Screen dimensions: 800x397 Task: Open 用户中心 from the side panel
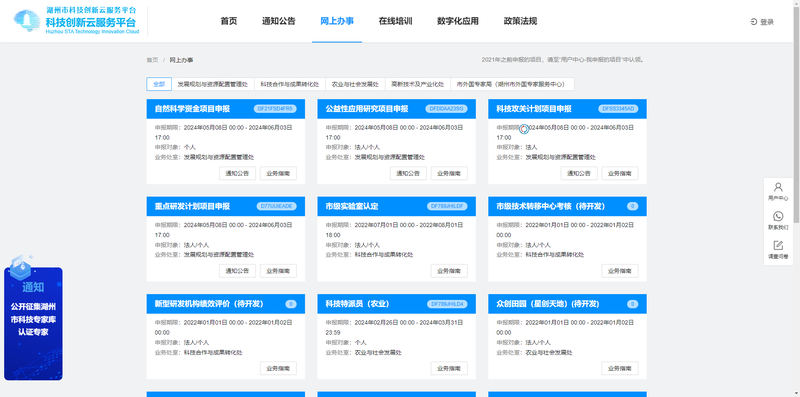pyautogui.click(x=778, y=191)
